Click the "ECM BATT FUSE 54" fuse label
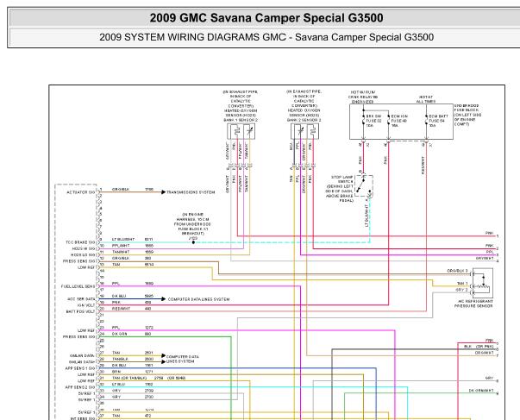Image resolution: width=520 pixels, height=420 pixels. coord(438,121)
